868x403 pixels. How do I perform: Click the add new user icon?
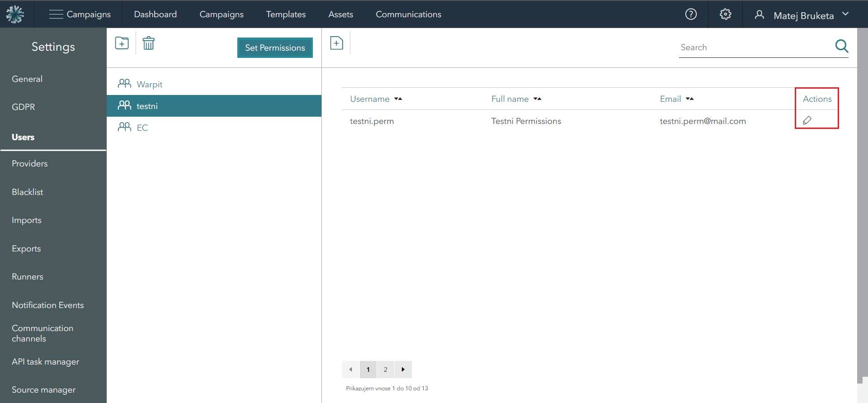tap(336, 43)
